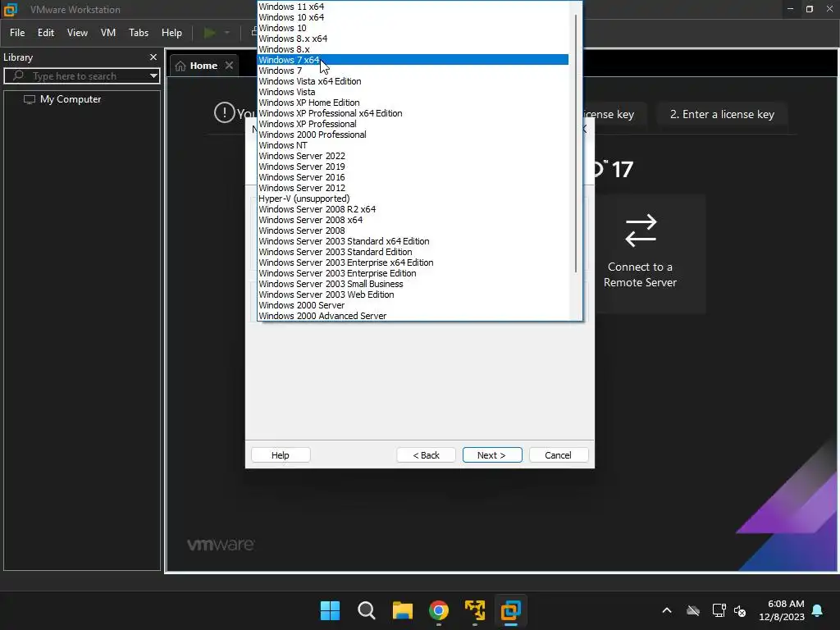Click the VMware Workstation title bar logo
Screen dimensions: 840x630
tap(10, 9)
